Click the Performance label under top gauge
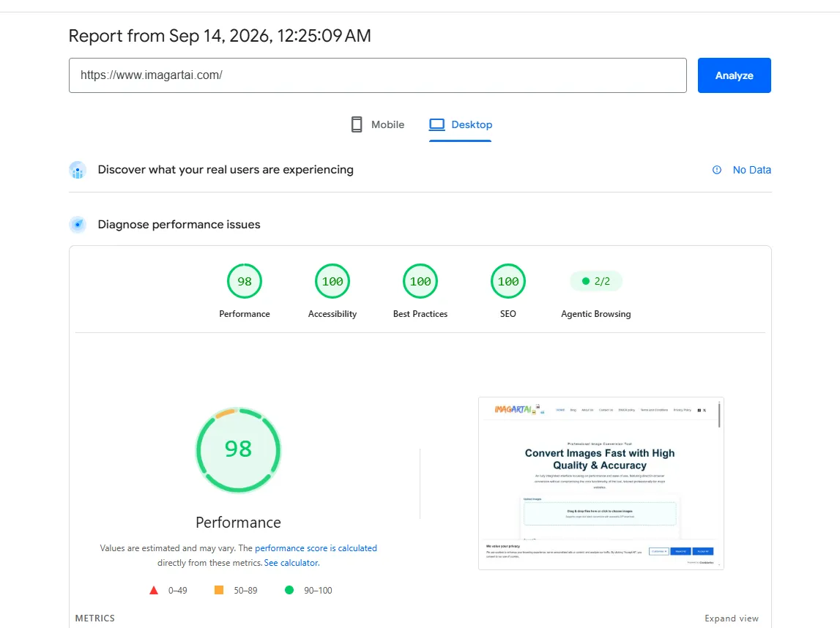Image resolution: width=840 pixels, height=628 pixels. click(245, 314)
